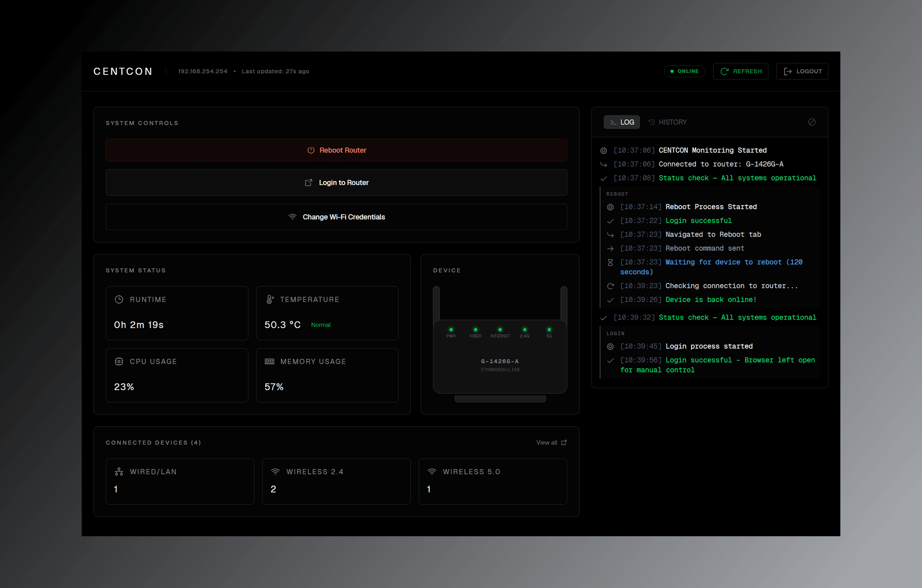
Task: Click the REBOOT log group heading
Action: [617, 194]
